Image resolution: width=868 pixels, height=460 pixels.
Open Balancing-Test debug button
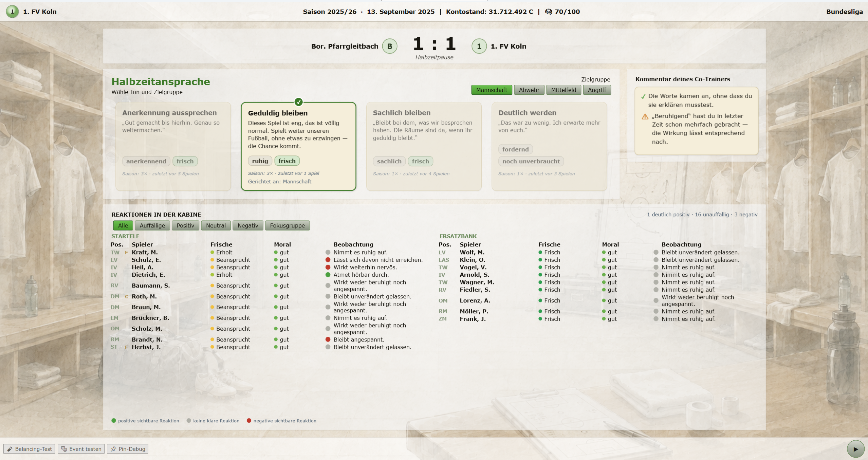30,449
